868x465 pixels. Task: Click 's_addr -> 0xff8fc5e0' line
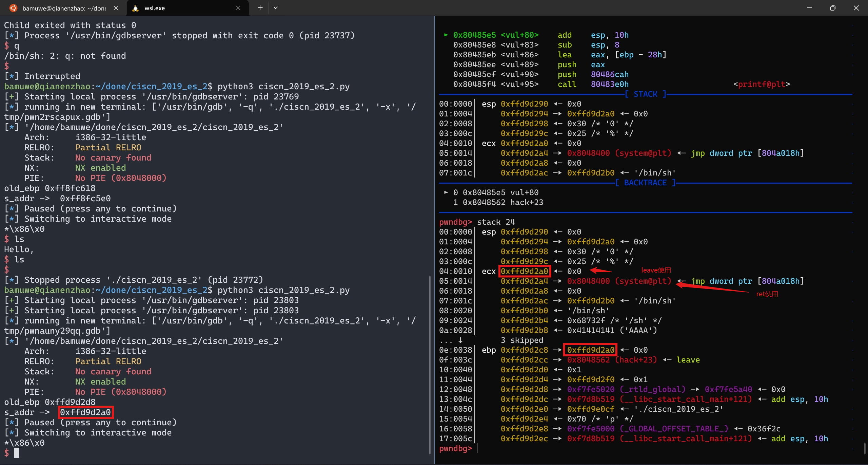[x=57, y=199]
